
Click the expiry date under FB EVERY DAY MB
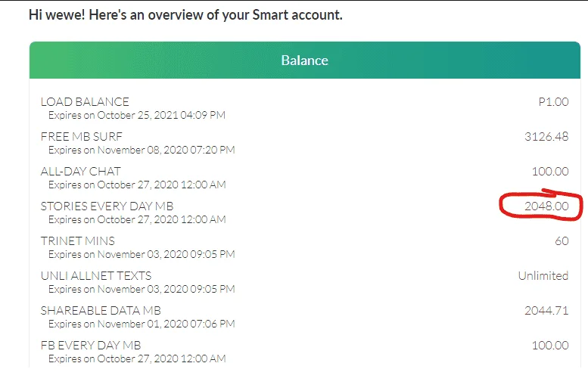137,358
